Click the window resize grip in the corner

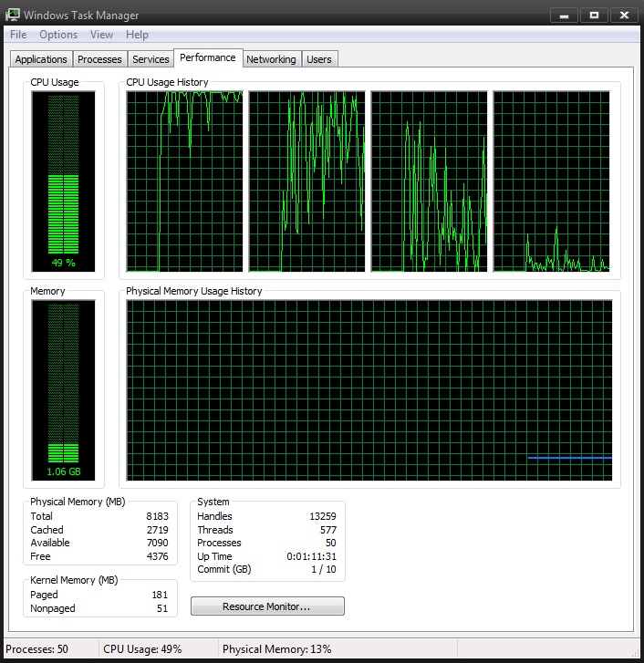click(x=635, y=653)
